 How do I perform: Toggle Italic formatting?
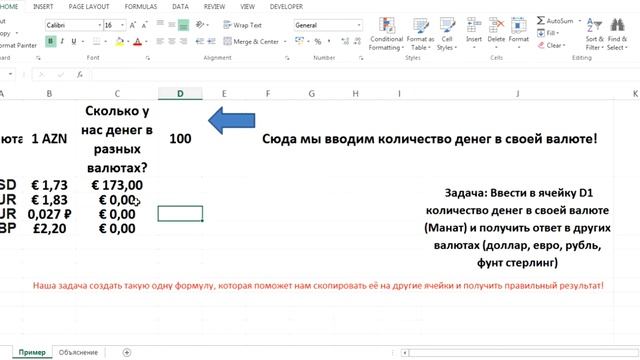(62, 41)
